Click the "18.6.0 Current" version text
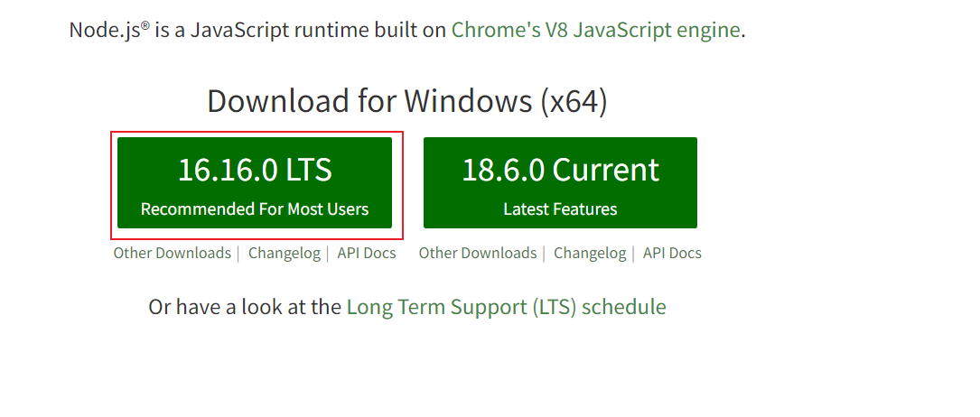The height and width of the screenshot is (417, 980). pos(560,170)
